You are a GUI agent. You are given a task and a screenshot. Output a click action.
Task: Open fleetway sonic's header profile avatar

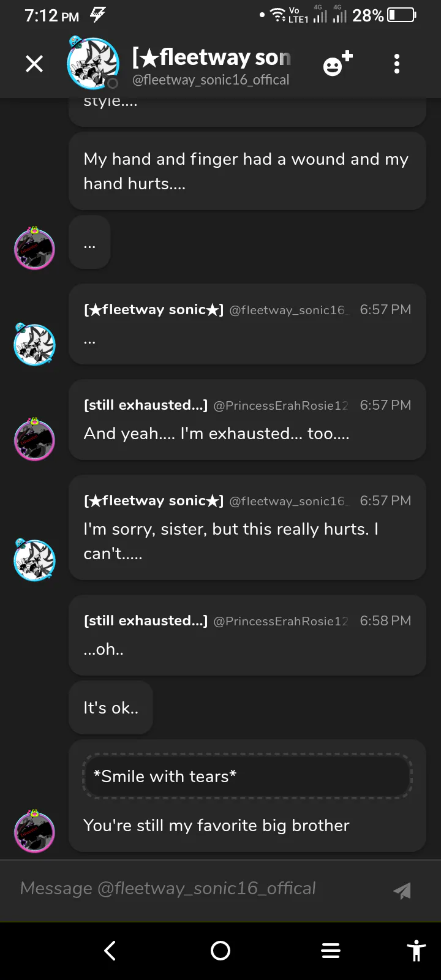(x=92, y=63)
